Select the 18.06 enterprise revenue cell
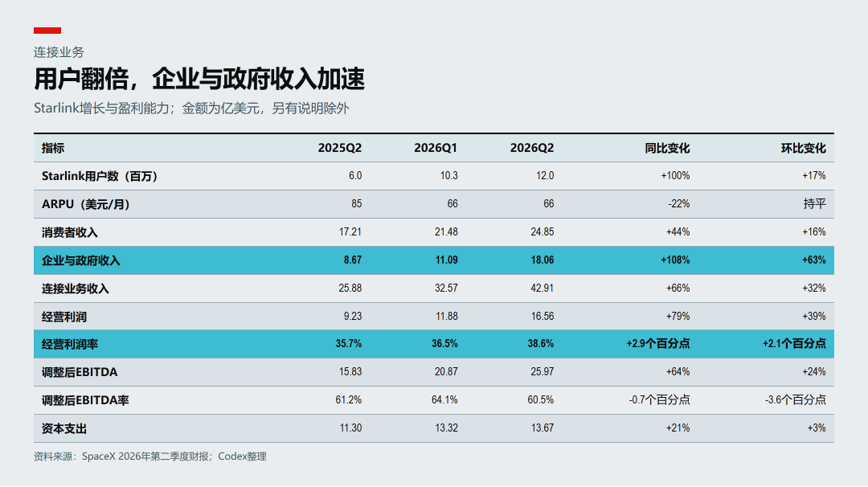The width and height of the screenshot is (868, 487). [x=542, y=260]
